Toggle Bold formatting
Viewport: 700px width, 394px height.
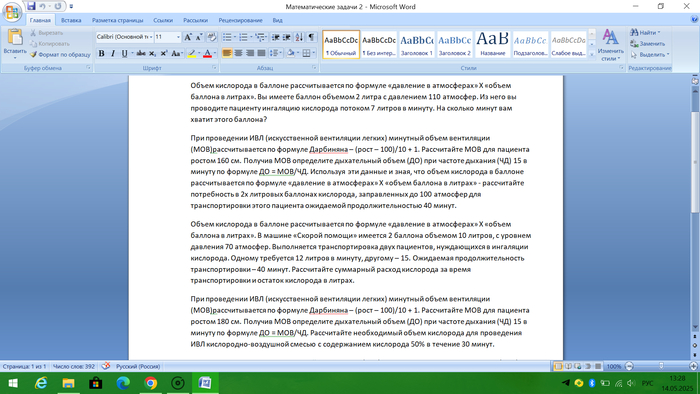point(101,54)
